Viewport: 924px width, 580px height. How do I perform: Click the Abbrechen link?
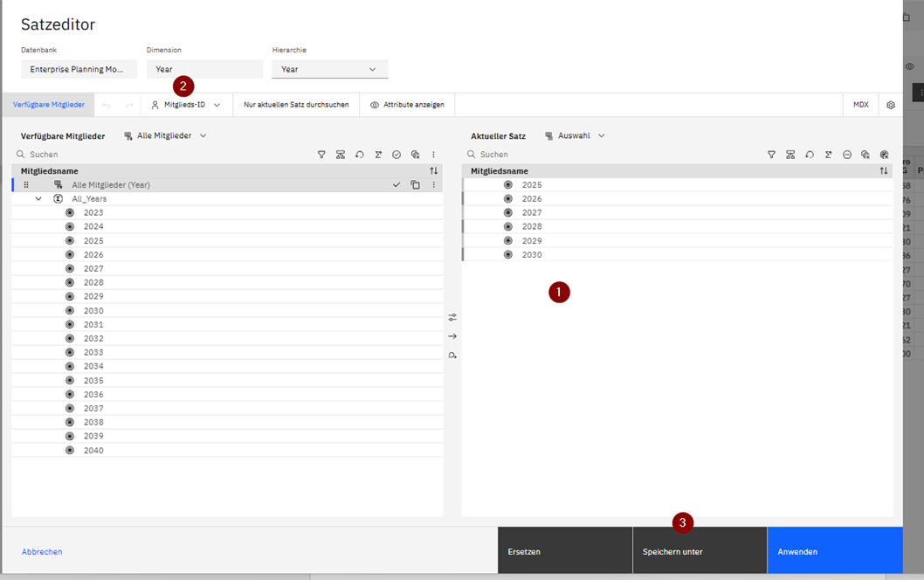(x=42, y=552)
